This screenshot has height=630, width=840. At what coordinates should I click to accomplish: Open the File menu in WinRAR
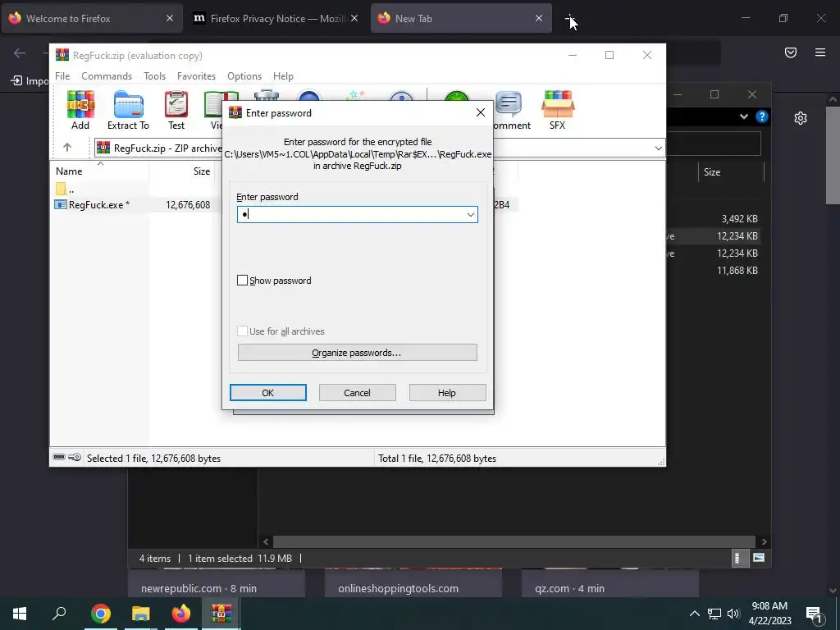(62, 76)
